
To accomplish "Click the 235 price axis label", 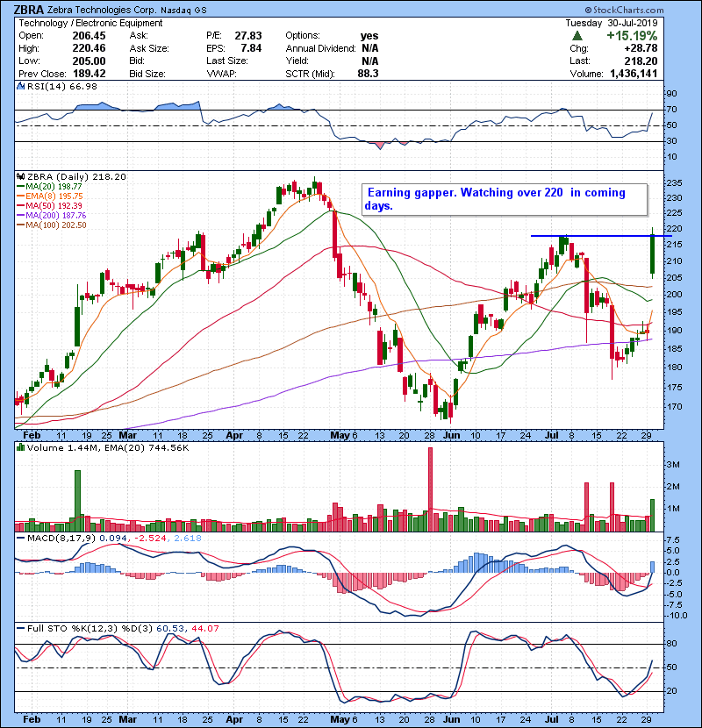I will (674, 183).
